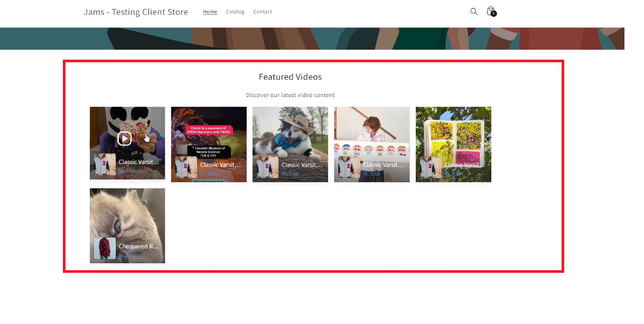Click the Jams - Testing Client Store title

[x=136, y=12]
